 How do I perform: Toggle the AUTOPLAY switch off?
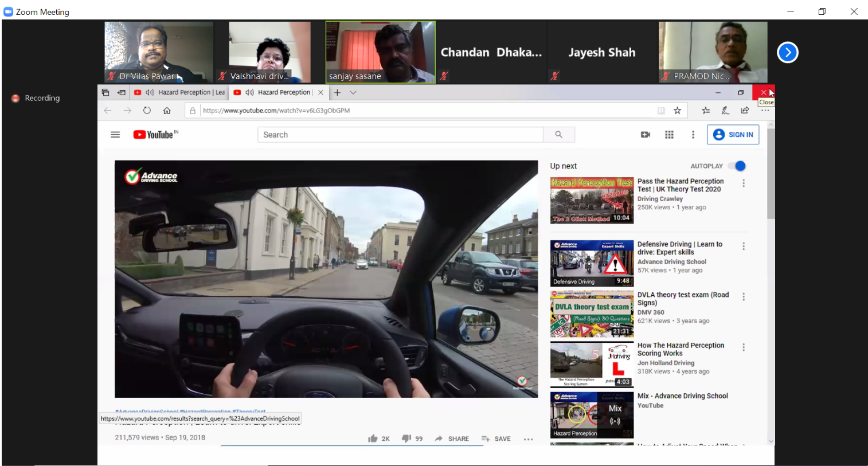pos(737,166)
